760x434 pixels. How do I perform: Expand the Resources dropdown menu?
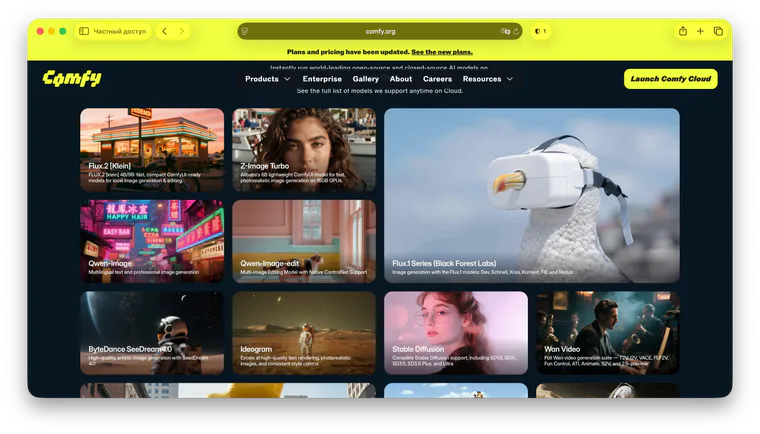(x=488, y=79)
